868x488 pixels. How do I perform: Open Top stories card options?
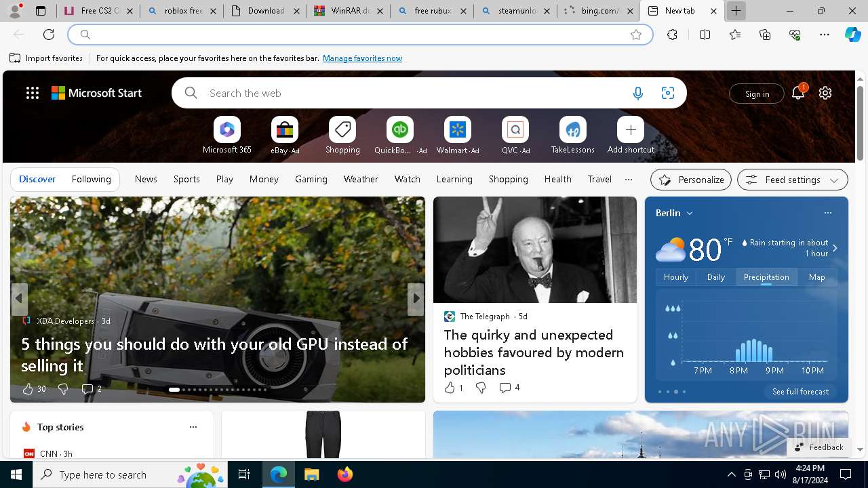tap(193, 427)
